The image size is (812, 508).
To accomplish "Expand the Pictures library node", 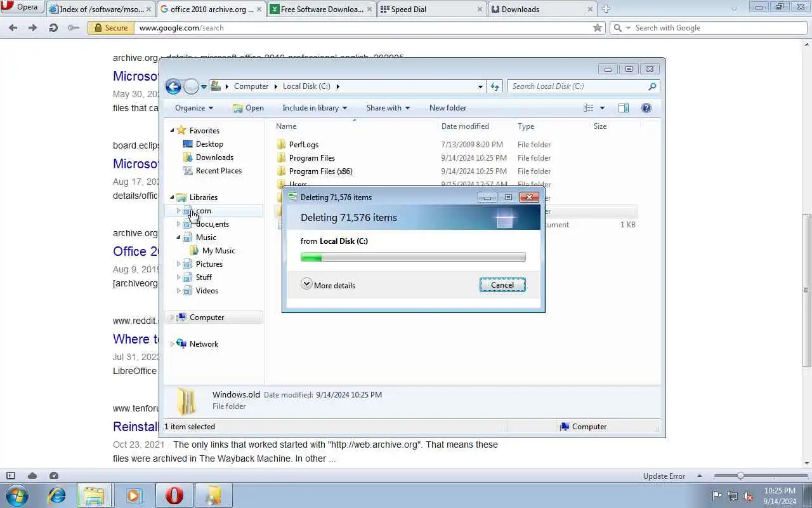I will pyautogui.click(x=178, y=264).
